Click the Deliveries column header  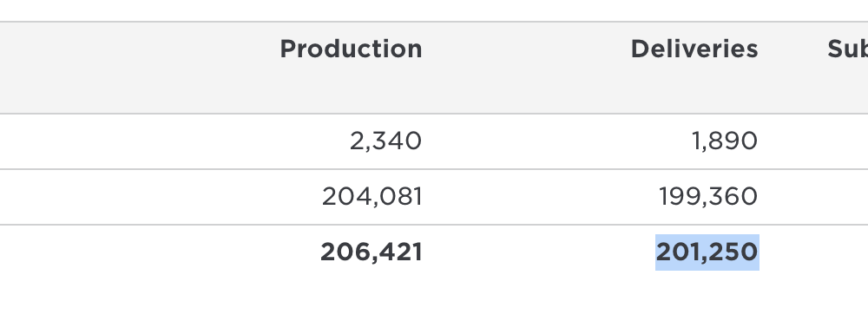coord(694,49)
